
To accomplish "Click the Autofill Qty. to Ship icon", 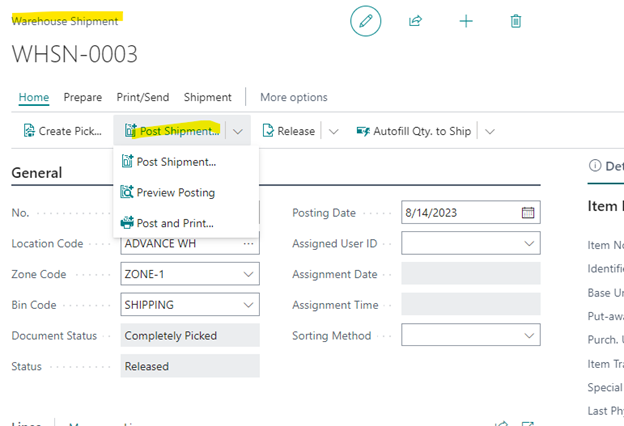I will click(x=363, y=131).
